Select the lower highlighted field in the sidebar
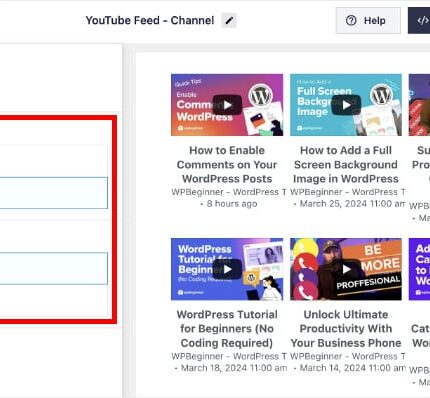430x398 pixels. (54, 268)
